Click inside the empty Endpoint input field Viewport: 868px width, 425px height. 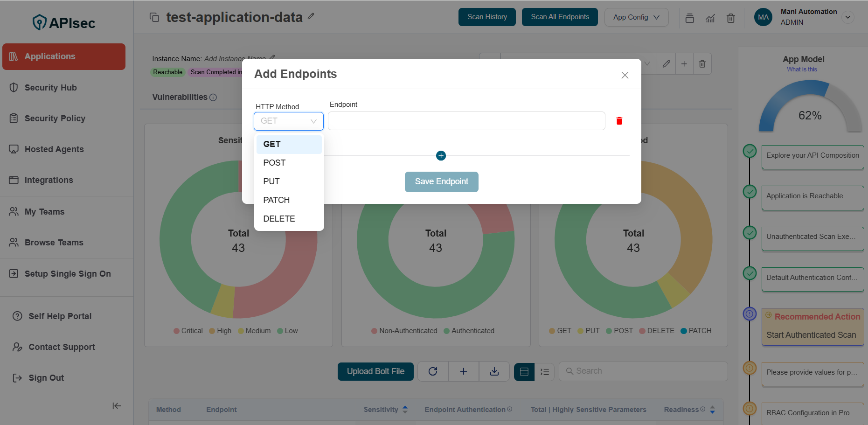(x=465, y=121)
